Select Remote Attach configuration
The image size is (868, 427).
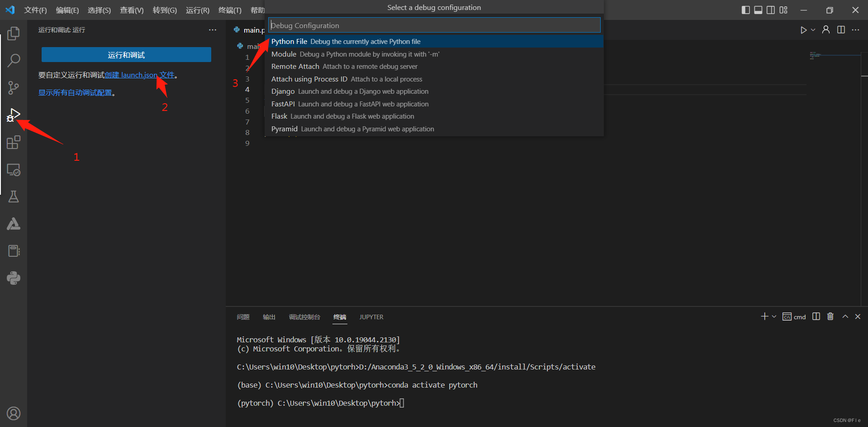point(434,67)
